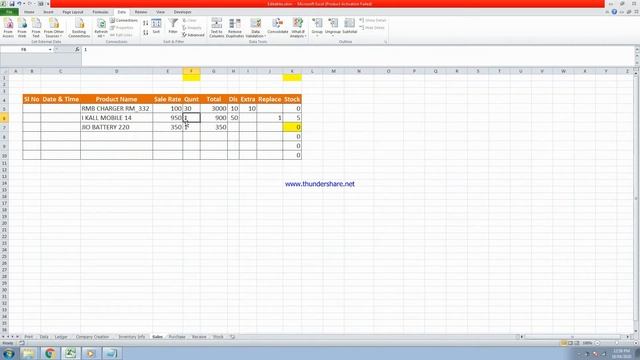Open the File tab

(9, 12)
